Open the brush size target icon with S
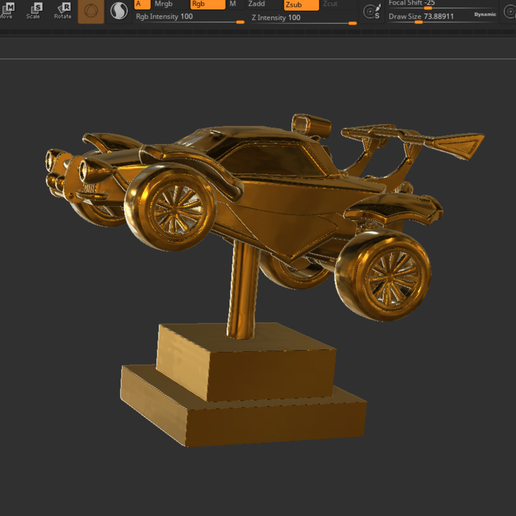This screenshot has width=516, height=516. 372,12
